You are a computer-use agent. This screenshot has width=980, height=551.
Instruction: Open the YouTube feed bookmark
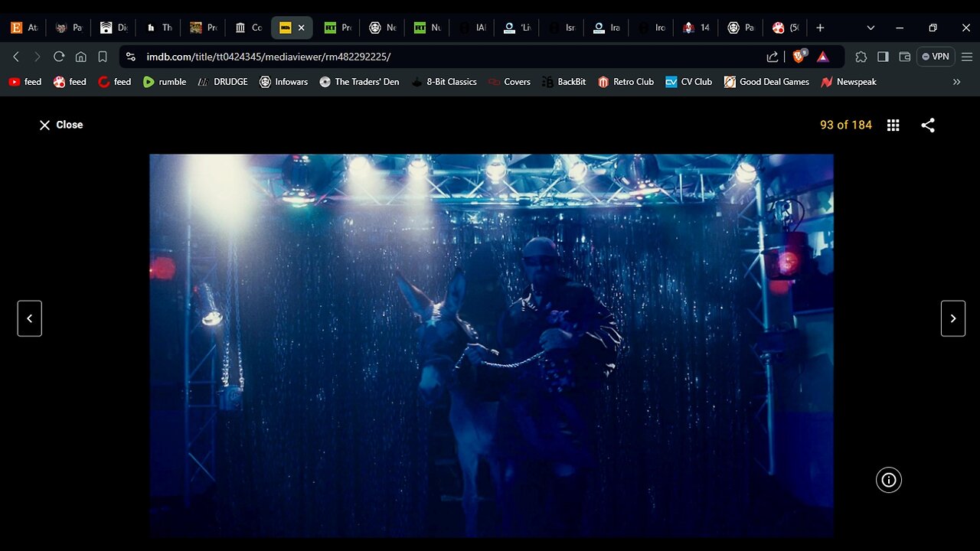click(24, 82)
